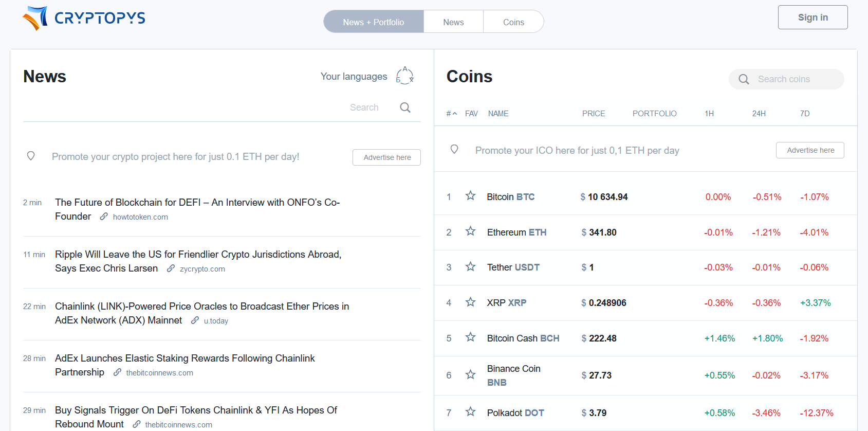Sort coins by PORTFOLIO column header
Viewport: 868px width, 431px height.
pos(654,114)
